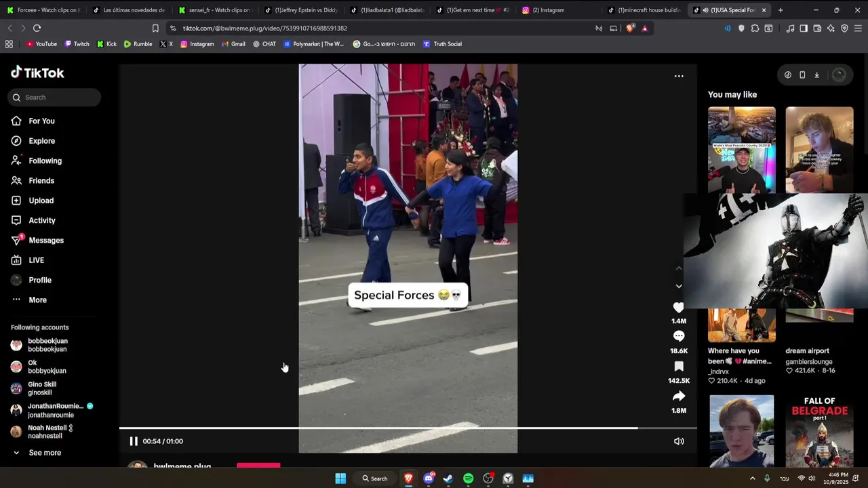The width and height of the screenshot is (868, 488).
Task: Open World's Most Peaceful Country video thumbnail
Action: [x=742, y=150]
